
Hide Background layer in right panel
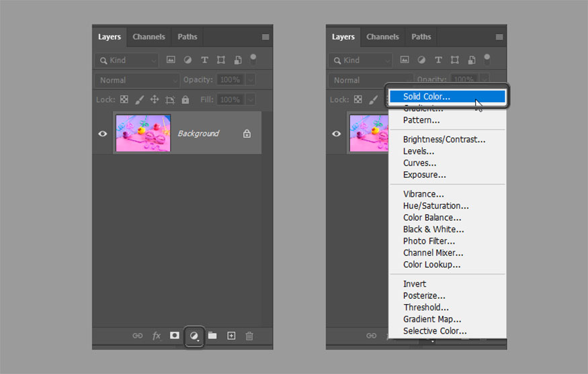coord(337,134)
